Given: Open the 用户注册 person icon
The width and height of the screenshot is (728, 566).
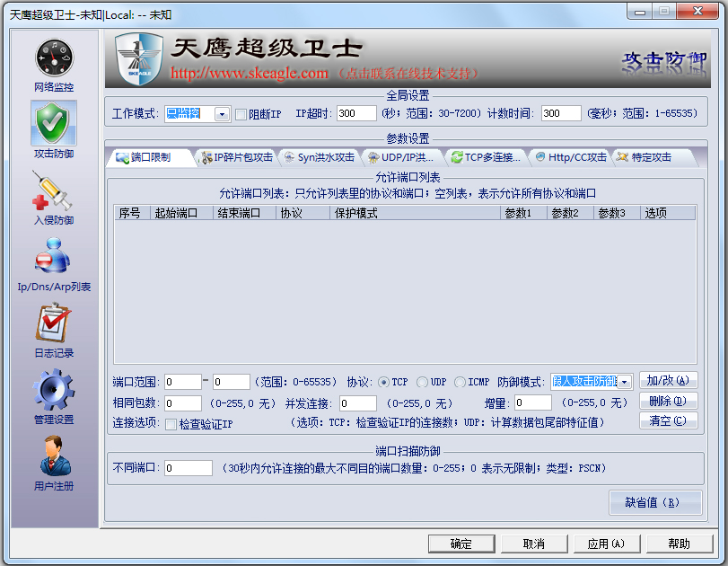Looking at the screenshot, I should pos(56,455).
